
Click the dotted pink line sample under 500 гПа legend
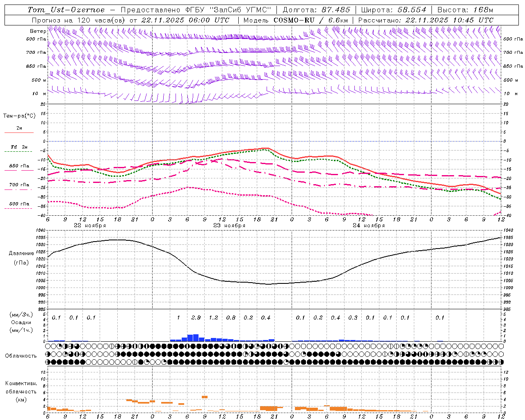pyautogui.click(x=19, y=208)
